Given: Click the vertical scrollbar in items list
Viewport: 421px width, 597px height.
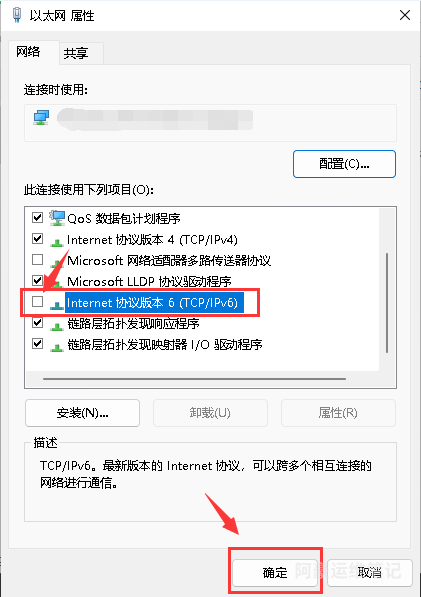Looking at the screenshot, I should click(x=387, y=303).
